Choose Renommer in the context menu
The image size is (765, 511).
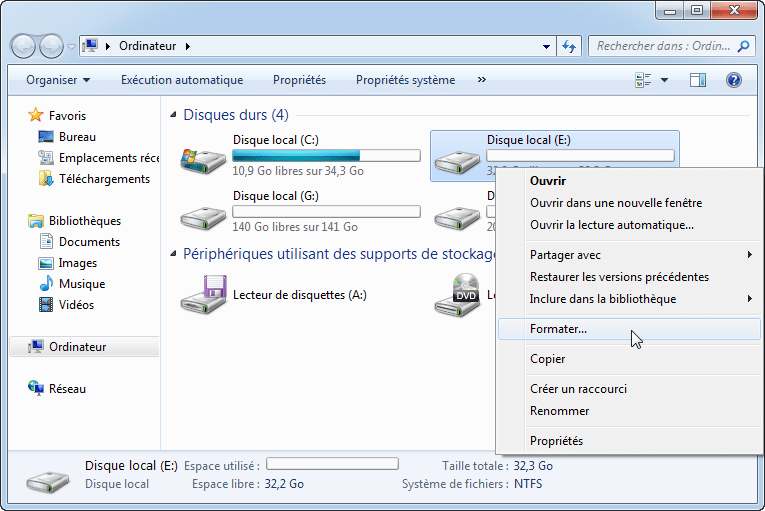(x=629, y=410)
